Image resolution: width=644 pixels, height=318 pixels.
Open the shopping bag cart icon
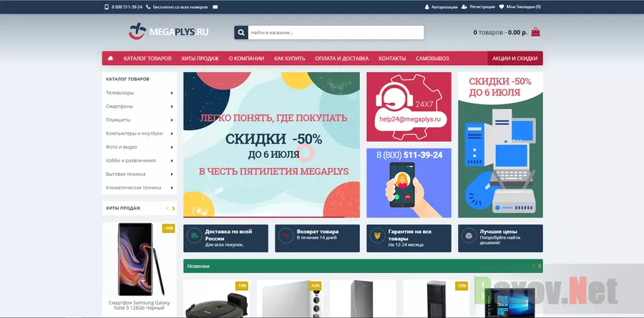[x=535, y=32]
